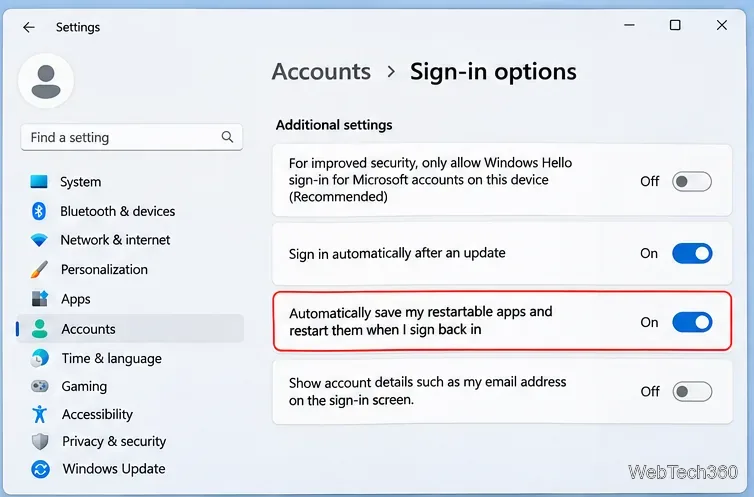Minimize the Settings window
The image size is (754, 497).
(629, 25)
